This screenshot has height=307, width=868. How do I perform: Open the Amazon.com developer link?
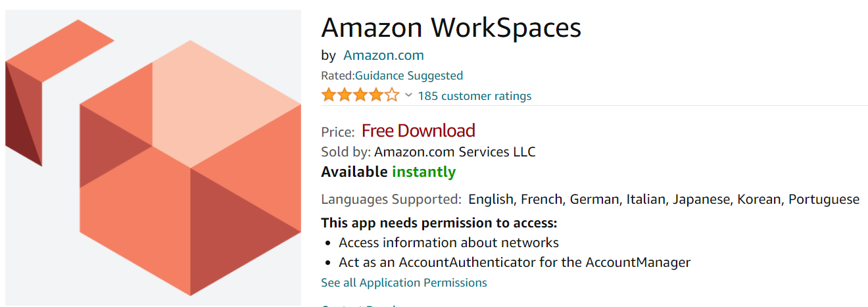click(x=383, y=55)
